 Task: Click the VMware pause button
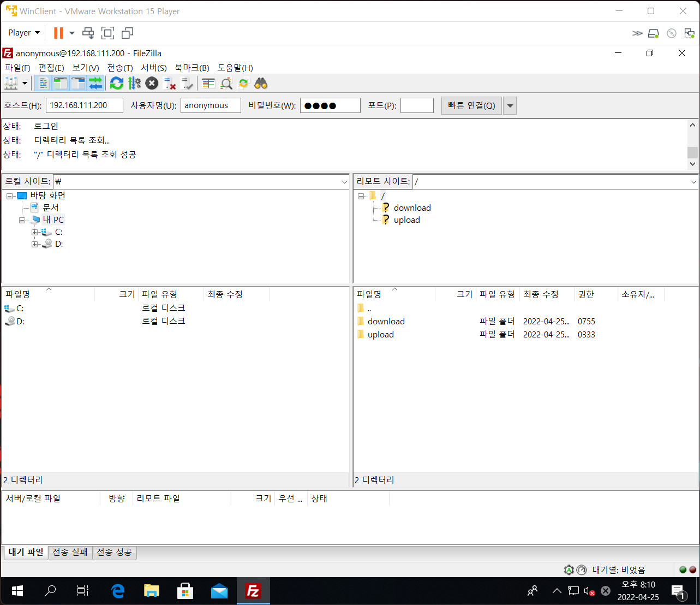tap(58, 33)
